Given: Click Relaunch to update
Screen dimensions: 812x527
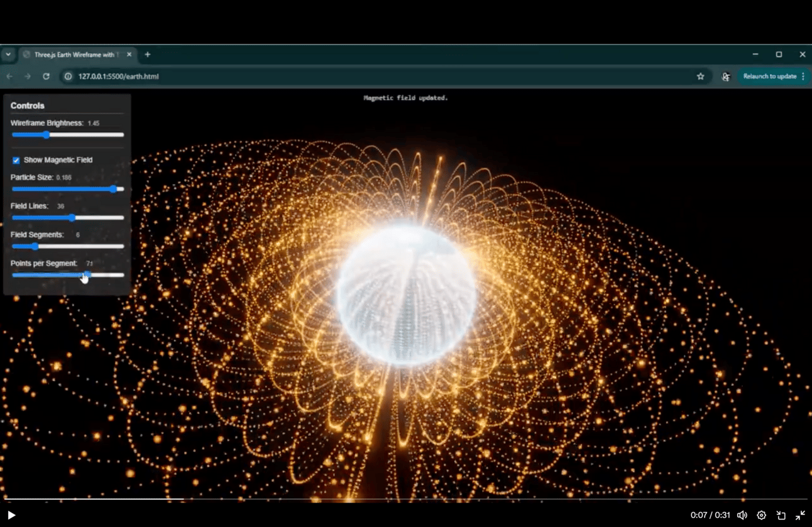Looking at the screenshot, I should [769, 76].
